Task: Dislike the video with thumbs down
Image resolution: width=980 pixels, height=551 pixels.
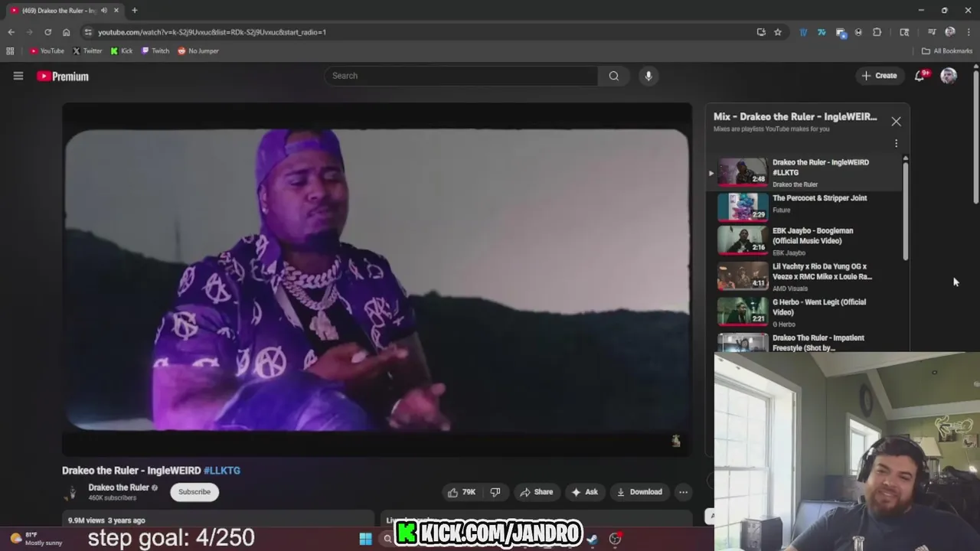Action: coord(495,492)
